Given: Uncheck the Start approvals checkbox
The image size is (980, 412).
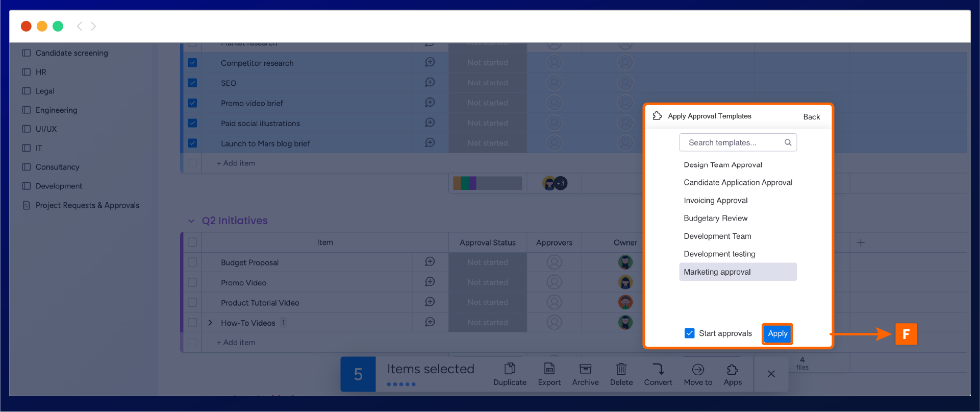Looking at the screenshot, I should [x=689, y=333].
